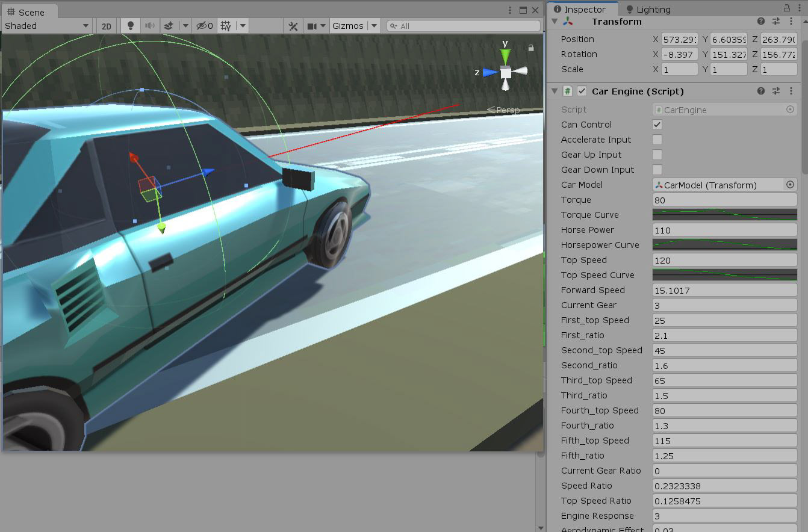Open the component editor tools (wrench) icon

[293, 26]
